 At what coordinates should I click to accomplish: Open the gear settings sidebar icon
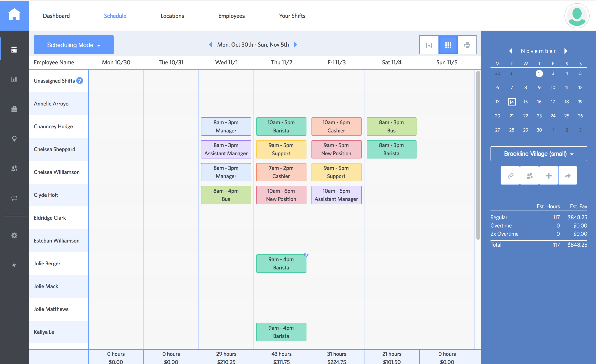(14, 235)
